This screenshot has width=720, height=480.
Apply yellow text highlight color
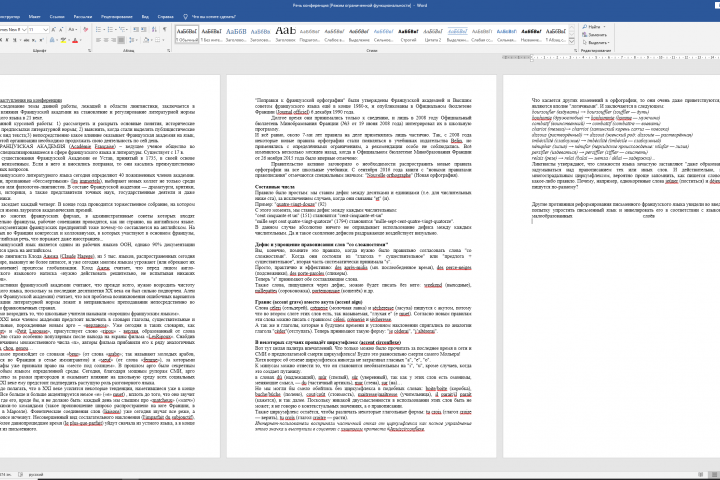click(x=63, y=40)
